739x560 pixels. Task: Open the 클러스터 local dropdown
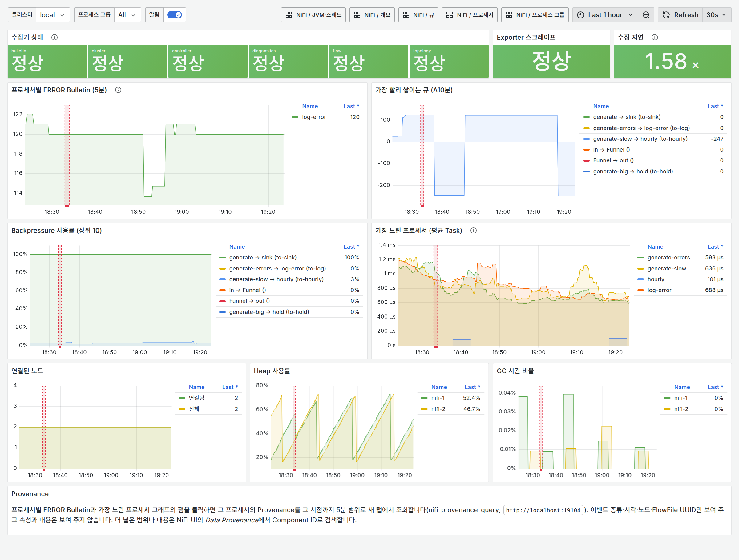(x=52, y=15)
